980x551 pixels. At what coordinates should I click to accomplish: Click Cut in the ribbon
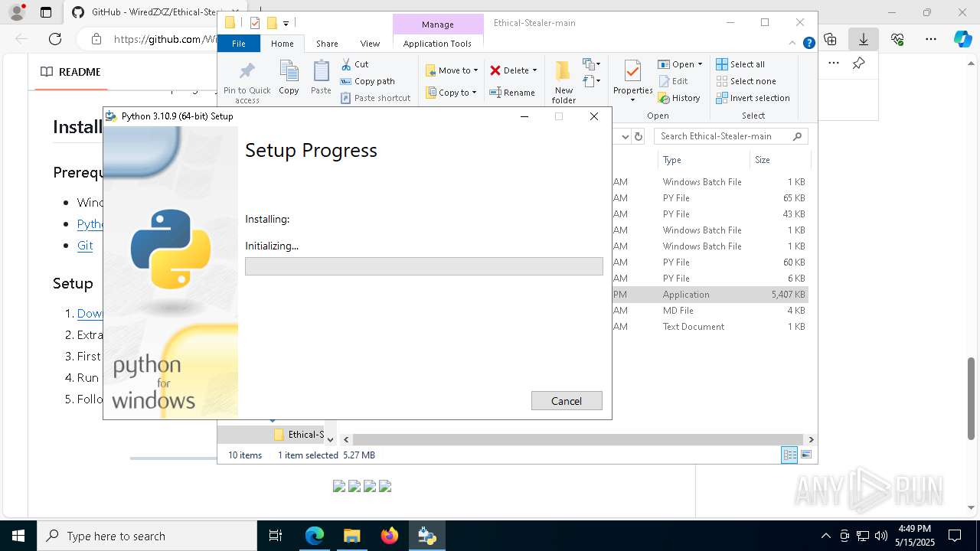click(x=354, y=64)
